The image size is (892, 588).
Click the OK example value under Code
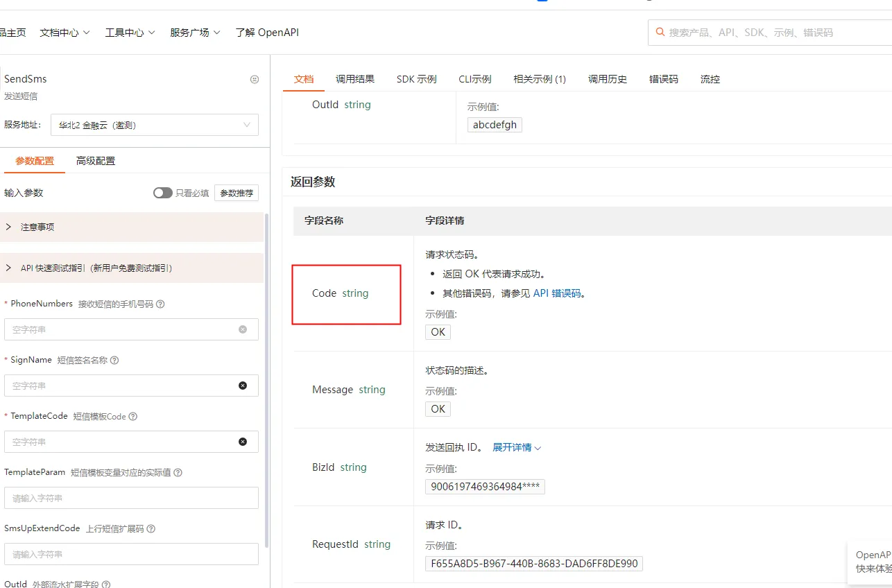(438, 332)
